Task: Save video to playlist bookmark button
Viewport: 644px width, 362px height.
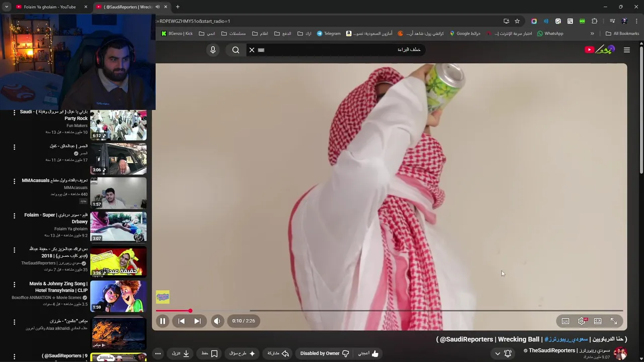Action: [209, 353]
